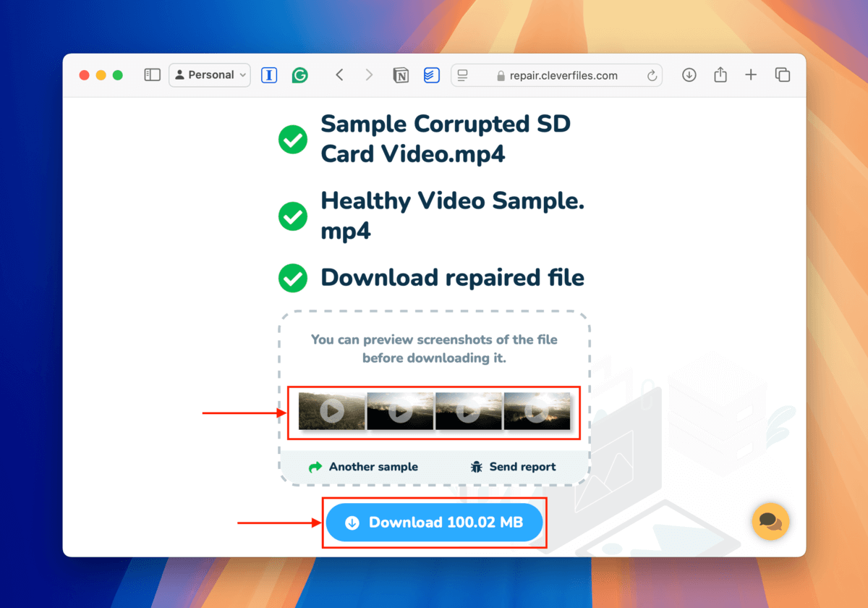
Task: Choose Another sample link
Action: (363, 467)
